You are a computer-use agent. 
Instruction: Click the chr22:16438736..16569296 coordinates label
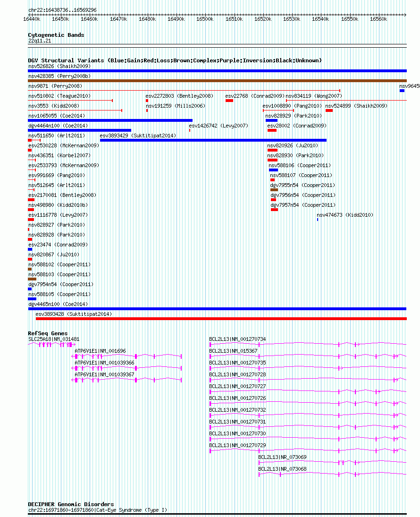pos(62,10)
